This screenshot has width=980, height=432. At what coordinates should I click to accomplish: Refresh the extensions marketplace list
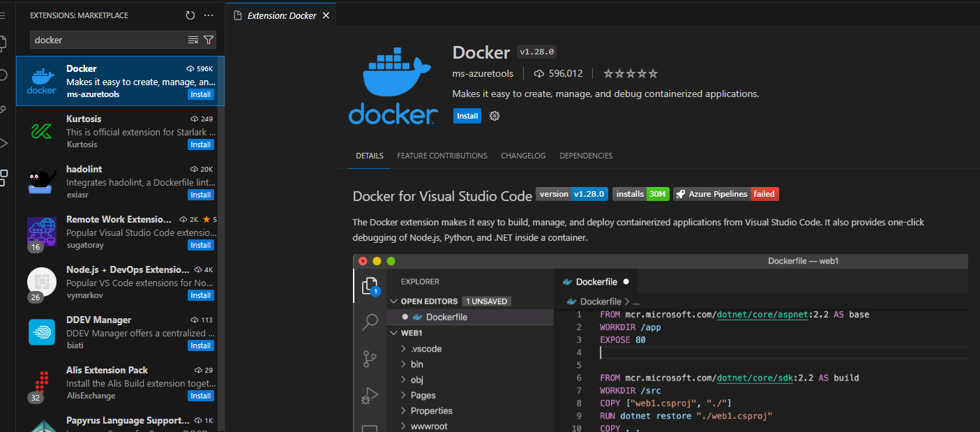(190, 15)
